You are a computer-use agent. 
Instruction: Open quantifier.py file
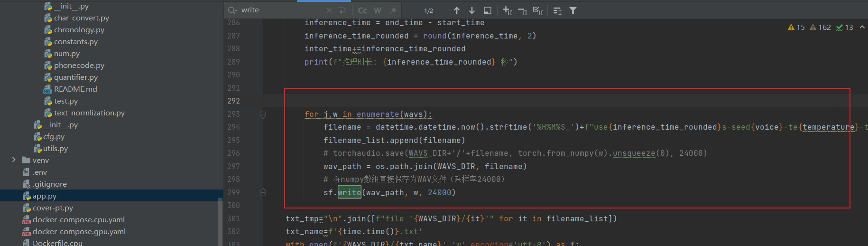click(76, 77)
